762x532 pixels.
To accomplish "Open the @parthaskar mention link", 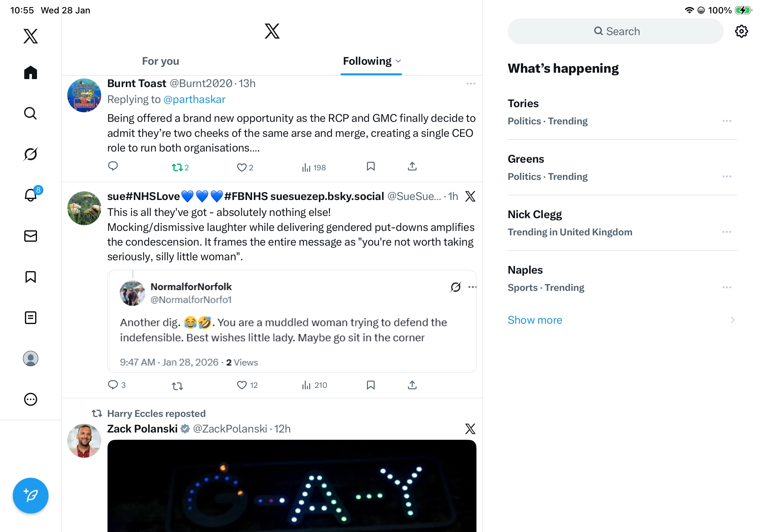I will pos(194,100).
